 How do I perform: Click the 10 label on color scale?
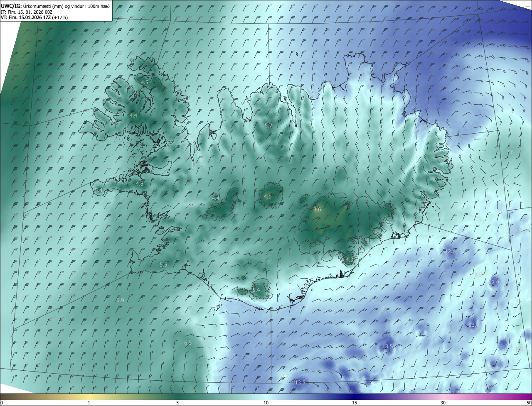coord(266,403)
